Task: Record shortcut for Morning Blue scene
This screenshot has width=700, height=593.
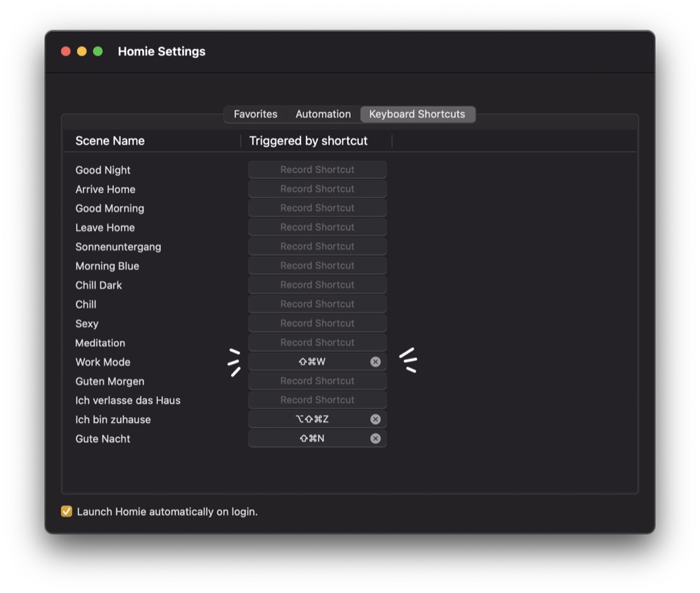Action: (x=317, y=266)
